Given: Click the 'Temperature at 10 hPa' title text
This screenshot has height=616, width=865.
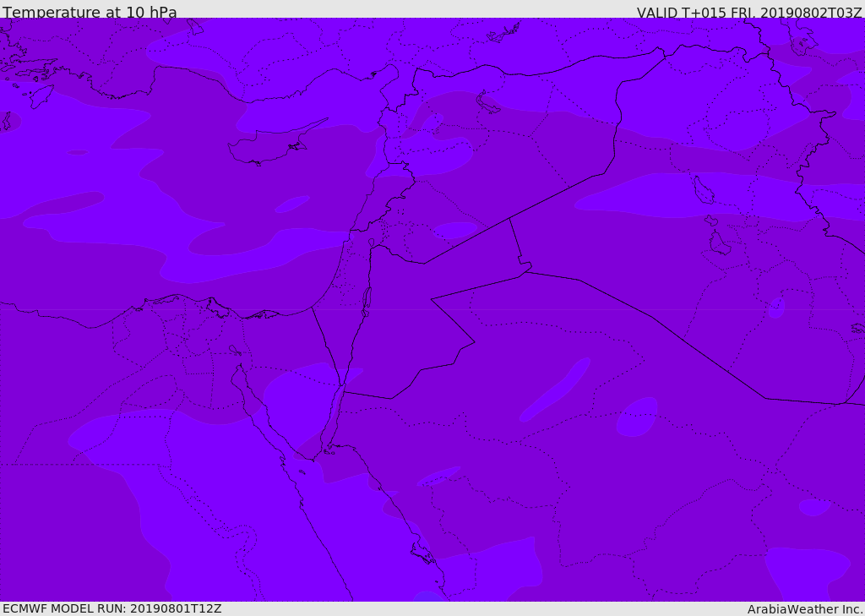Looking at the screenshot, I should [x=90, y=12].
